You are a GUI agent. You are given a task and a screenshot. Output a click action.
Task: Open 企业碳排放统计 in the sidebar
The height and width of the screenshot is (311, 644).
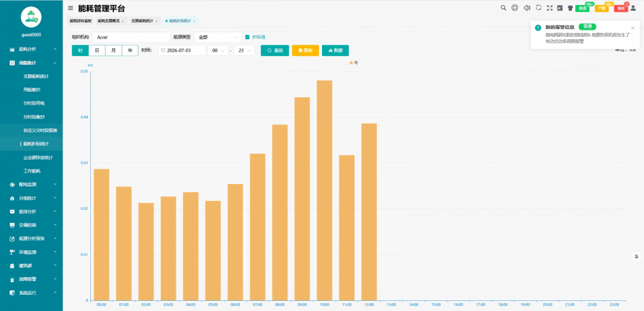click(x=38, y=157)
